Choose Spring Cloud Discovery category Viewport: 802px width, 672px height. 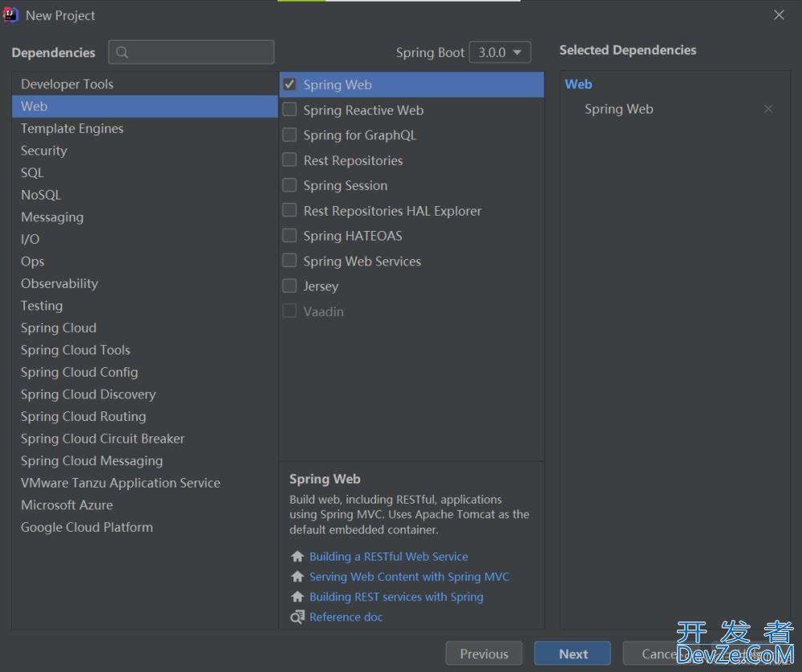click(144, 395)
